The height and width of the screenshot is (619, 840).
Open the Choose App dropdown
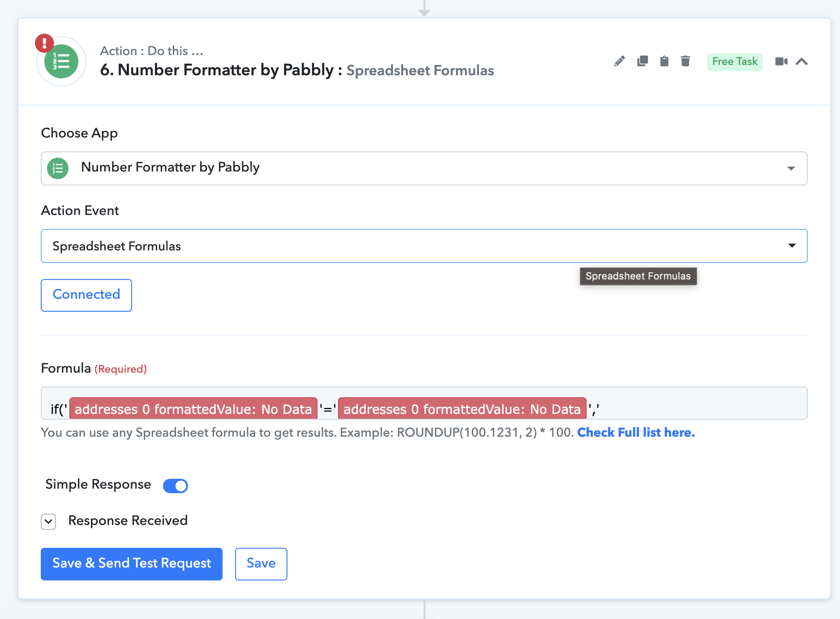coord(424,168)
